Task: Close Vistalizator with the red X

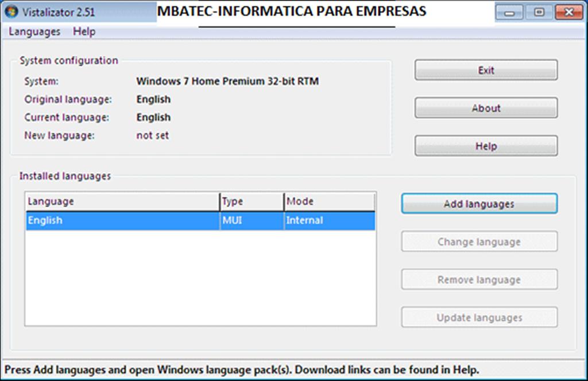Action: click(x=568, y=11)
